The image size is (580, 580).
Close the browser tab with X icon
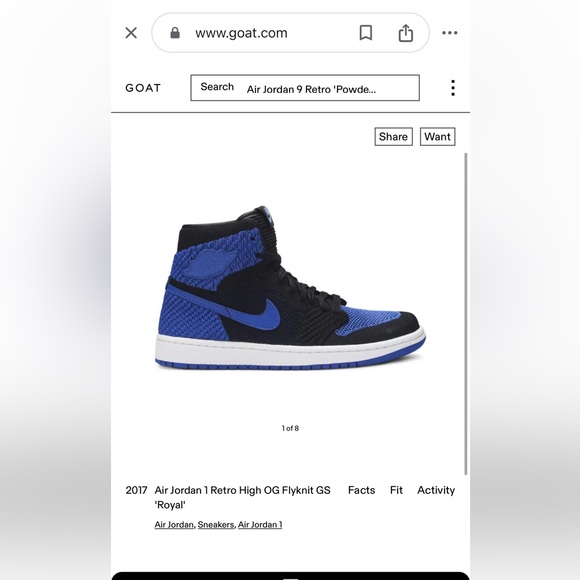coord(131,33)
